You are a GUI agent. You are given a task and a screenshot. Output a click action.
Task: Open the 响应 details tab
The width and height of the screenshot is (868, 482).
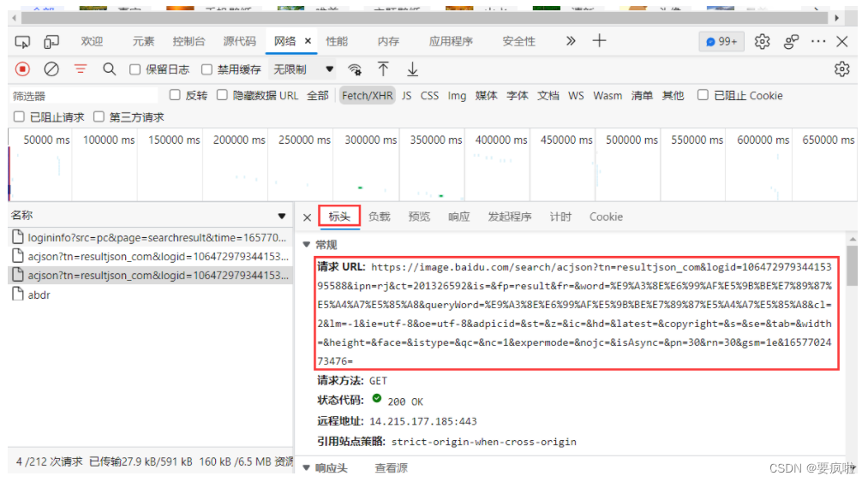click(459, 217)
